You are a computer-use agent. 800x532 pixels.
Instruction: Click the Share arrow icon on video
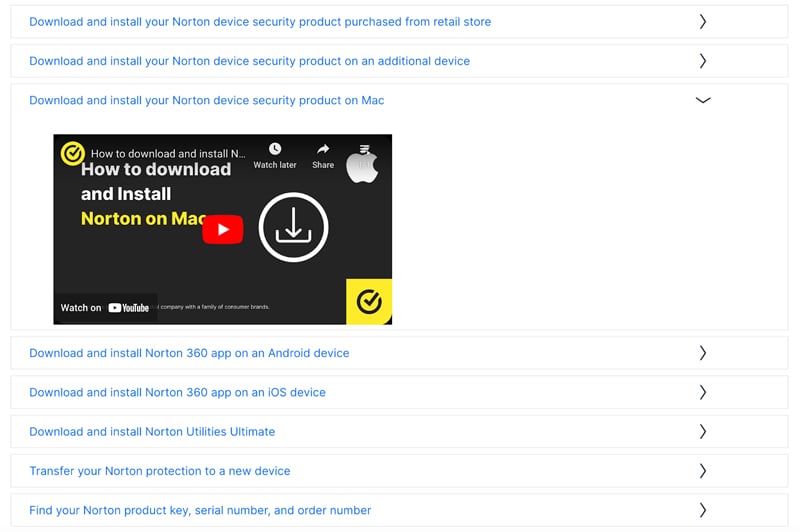[x=323, y=150]
